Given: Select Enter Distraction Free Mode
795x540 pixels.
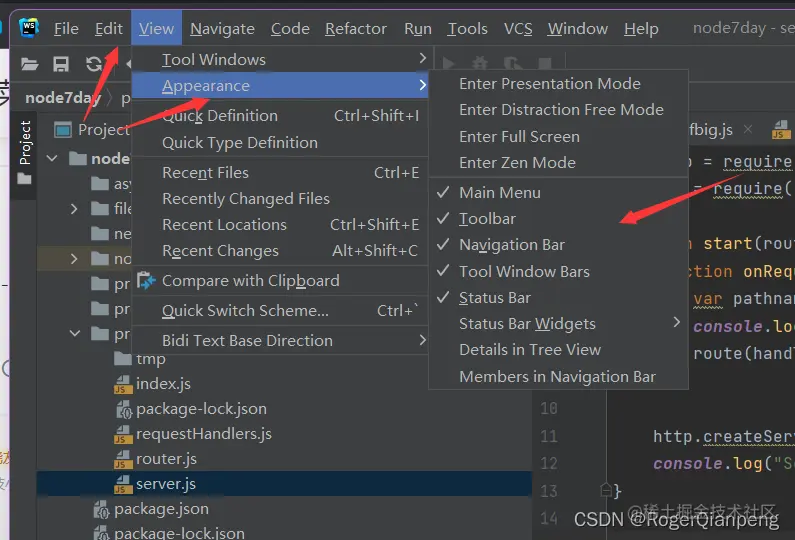Looking at the screenshot, I should pyautogui.click(x=558, y=110).
